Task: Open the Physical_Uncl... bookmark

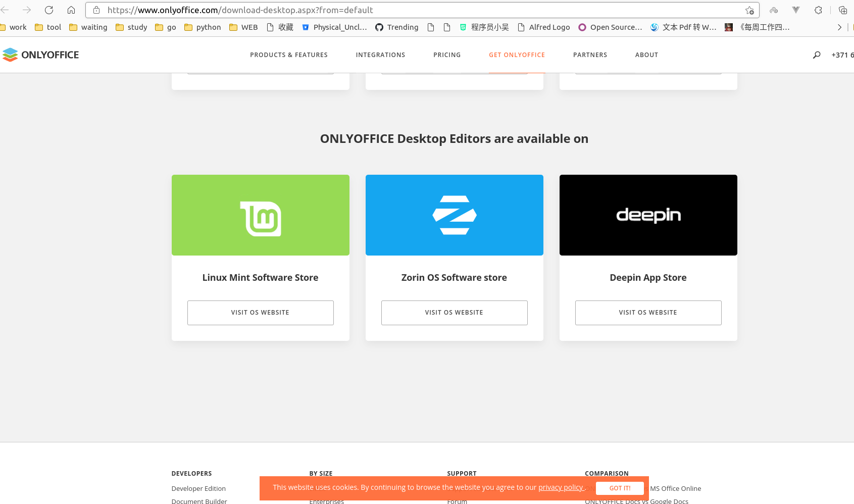Action: coord(334,27)
